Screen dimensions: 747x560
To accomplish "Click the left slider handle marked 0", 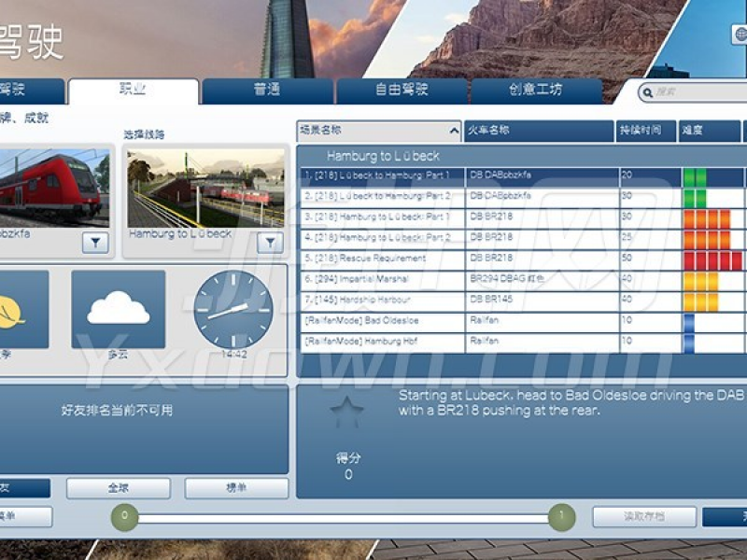I will tap(124, 517).
